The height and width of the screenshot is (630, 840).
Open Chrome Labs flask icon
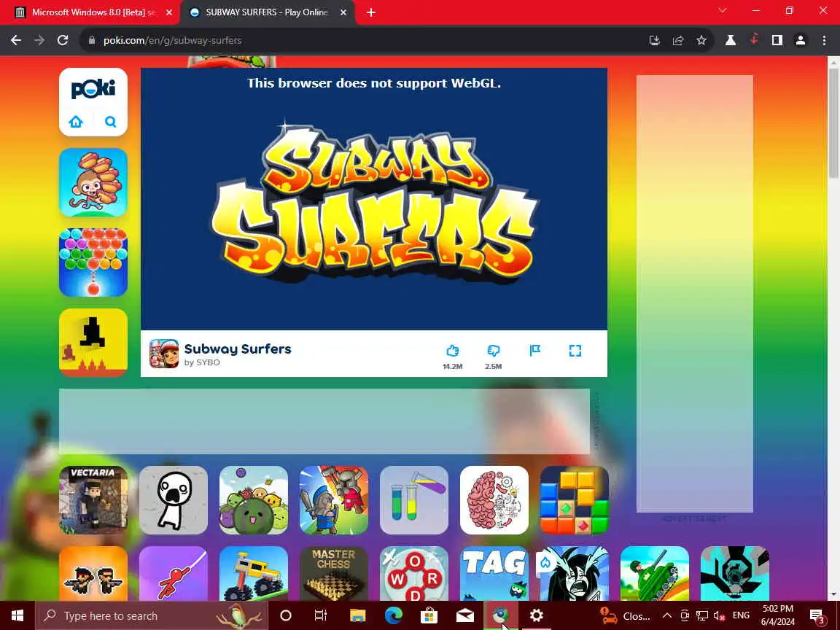click(x=730, y=40)
